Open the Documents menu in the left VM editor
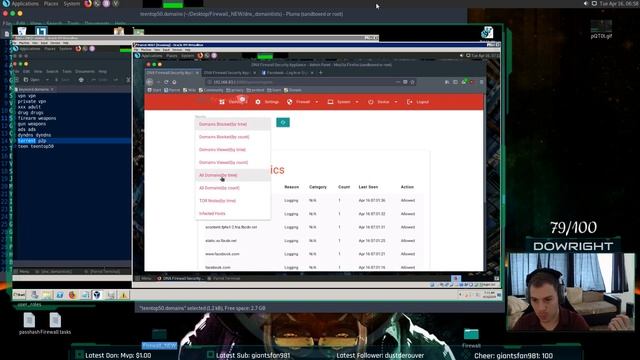 pyautogui.click(x=84, y=71)
